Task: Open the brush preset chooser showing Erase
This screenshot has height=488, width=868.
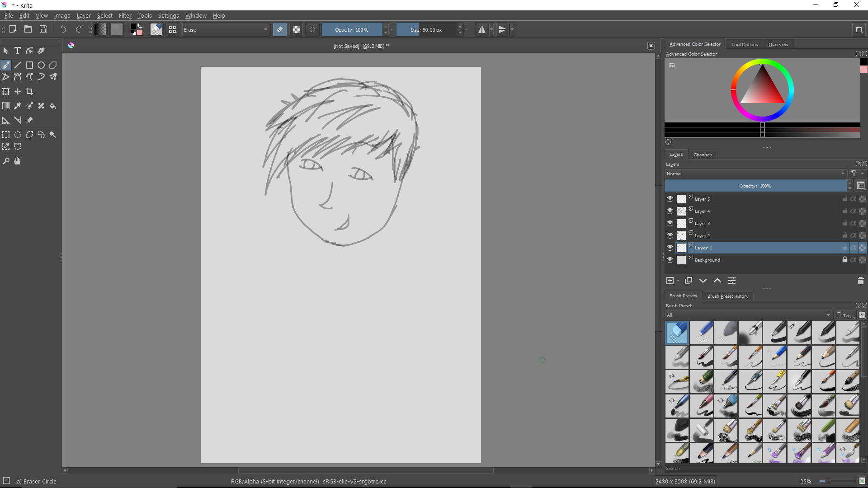Action: [x=225, y=29]
